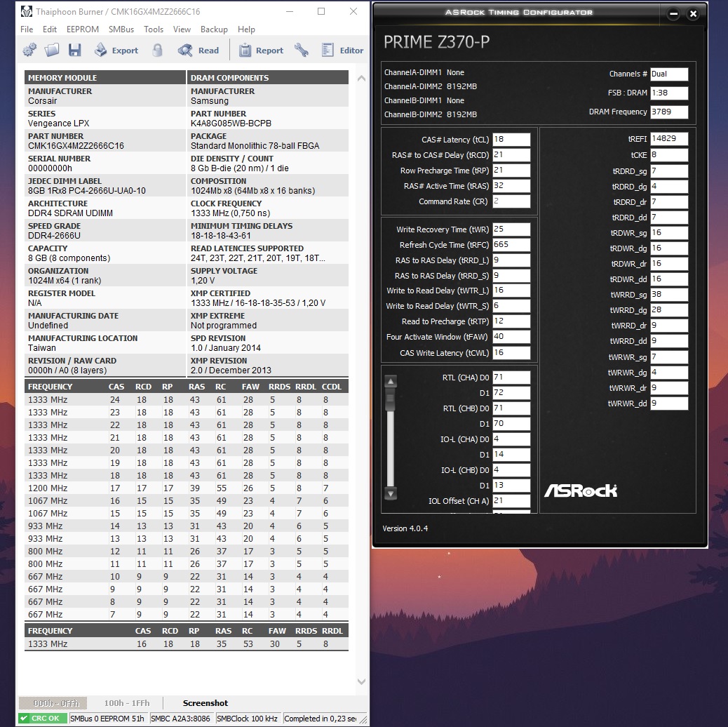Click the SMBC A2A3:8086 status entry

point(181,718)
